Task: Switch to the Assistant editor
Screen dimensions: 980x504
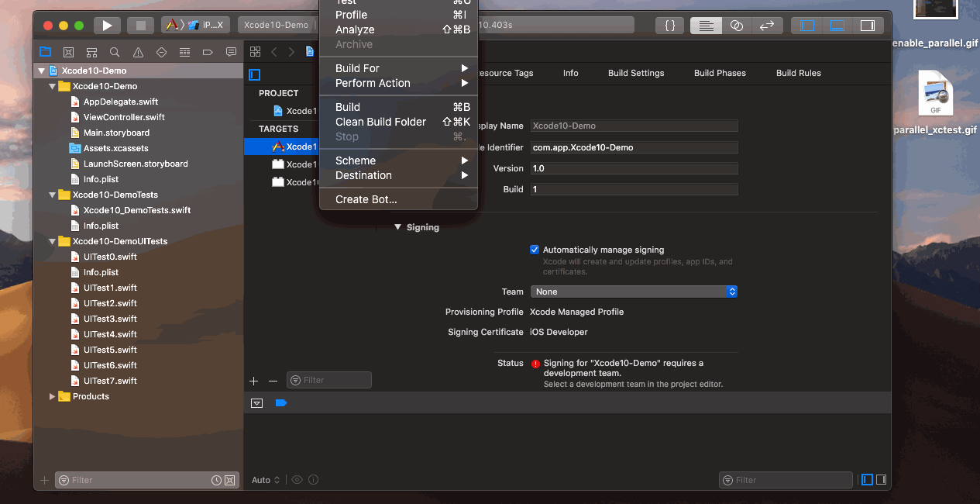Action: [737, 26]
